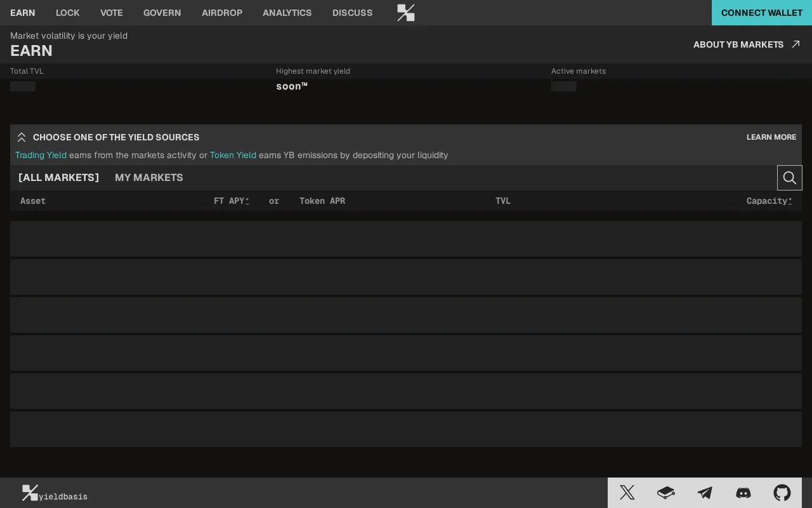Screen dimensions: 812x508
Task: Click the Connect Wallet button
Action: pyautogui.click(x=762, y=13)
